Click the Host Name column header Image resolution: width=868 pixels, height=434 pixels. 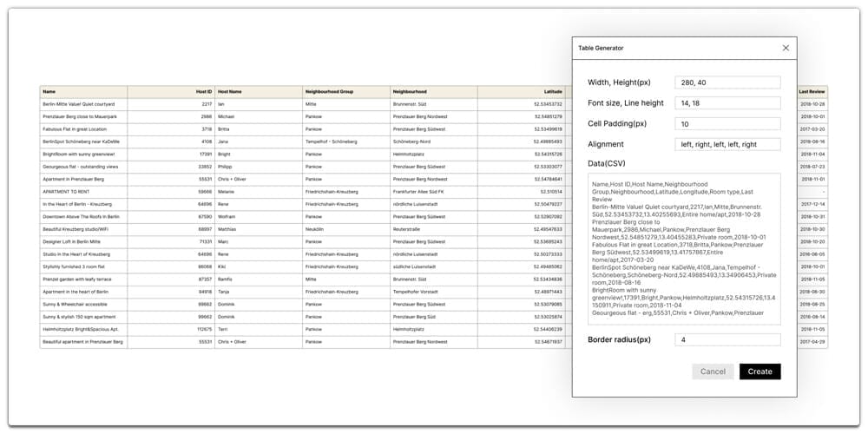pos(259,91)
